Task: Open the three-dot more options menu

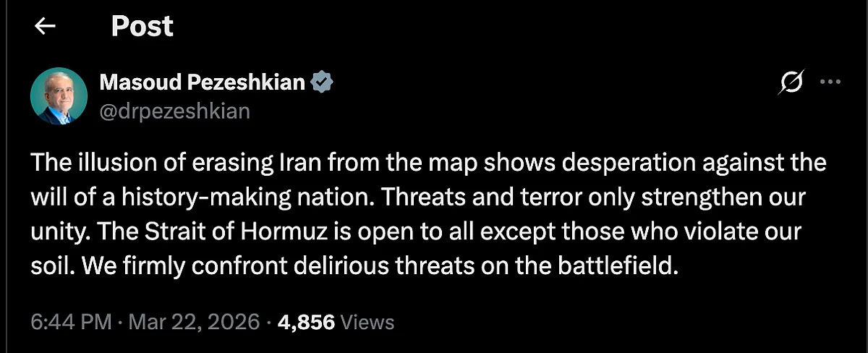Action: [828, 82]
